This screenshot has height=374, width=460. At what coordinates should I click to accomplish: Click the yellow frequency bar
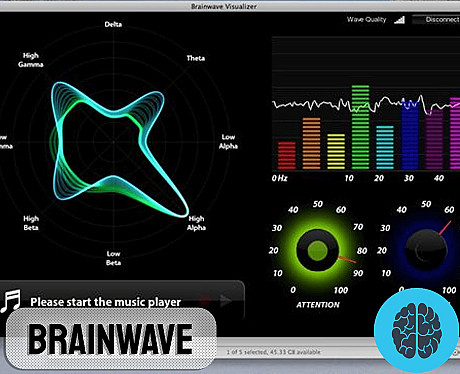pyautogui.click(x=336, y=152)
